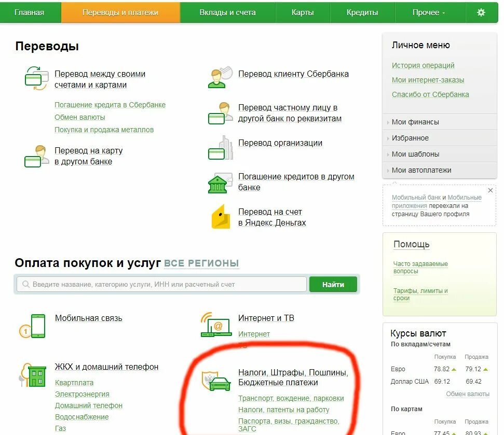Open Паспорта, визы, гражданство, ЗАГС link

(x=289, y=425)
